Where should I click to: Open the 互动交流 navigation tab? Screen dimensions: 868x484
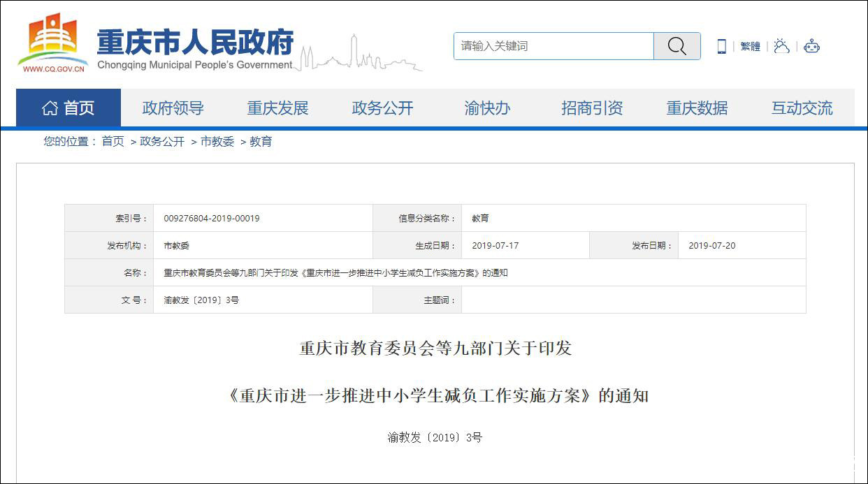802,108
